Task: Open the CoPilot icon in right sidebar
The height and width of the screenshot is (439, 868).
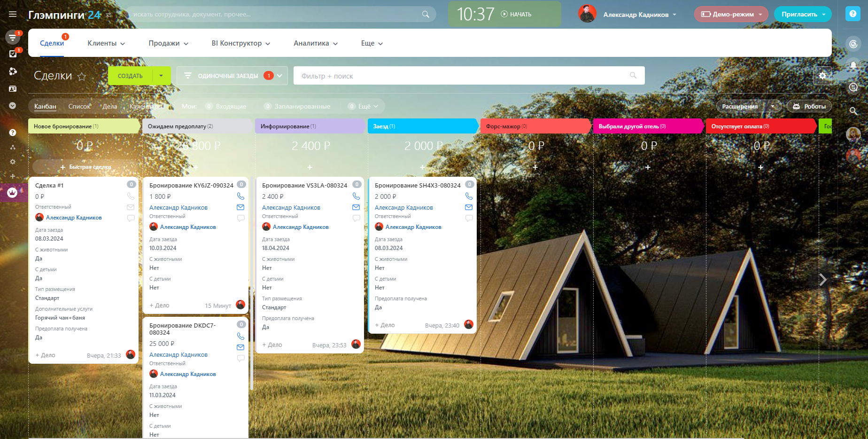Action: (853, 44)
